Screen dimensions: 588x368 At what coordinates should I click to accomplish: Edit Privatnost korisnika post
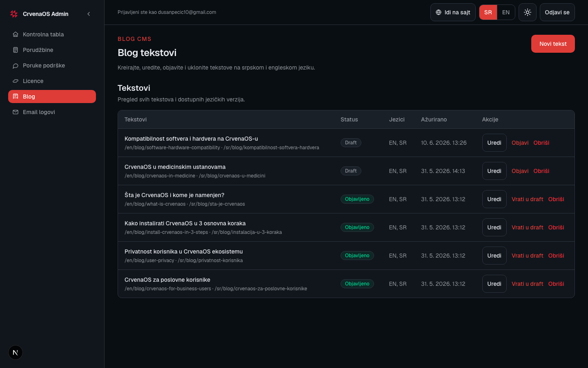tap(494, 256)
